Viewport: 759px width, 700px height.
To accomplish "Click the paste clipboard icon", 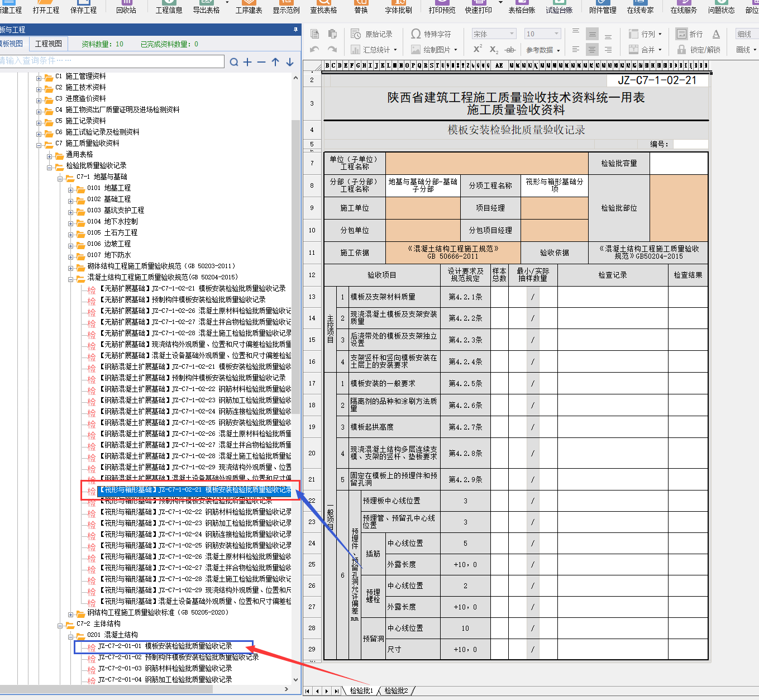I will click(332, 34).
